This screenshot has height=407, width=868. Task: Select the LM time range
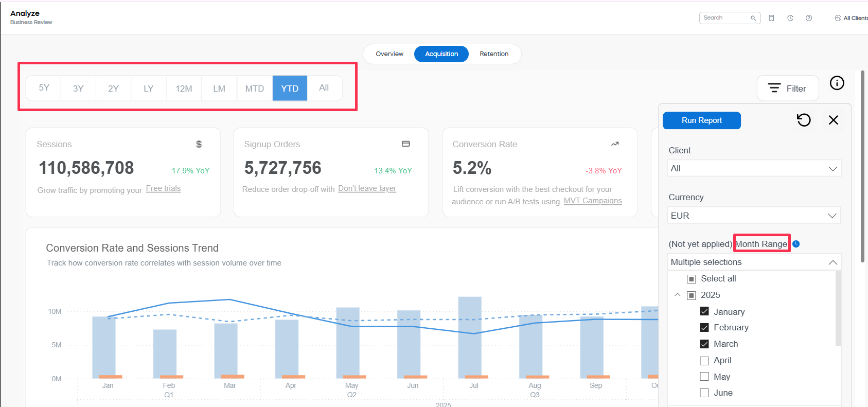click(219, 88)
